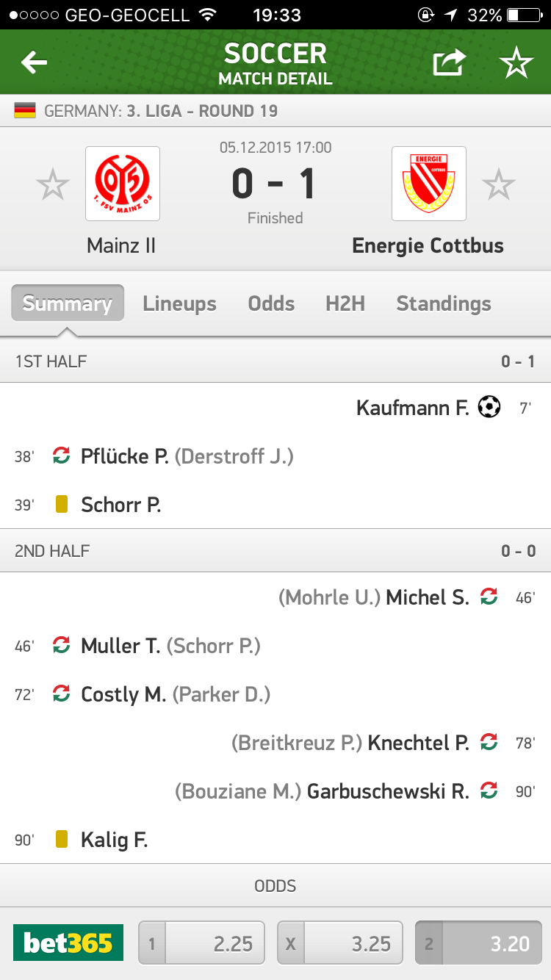Tap the bet365 logo
This screenshot has height=980, width=551.
pyautogui.click(x=68, y=943)
